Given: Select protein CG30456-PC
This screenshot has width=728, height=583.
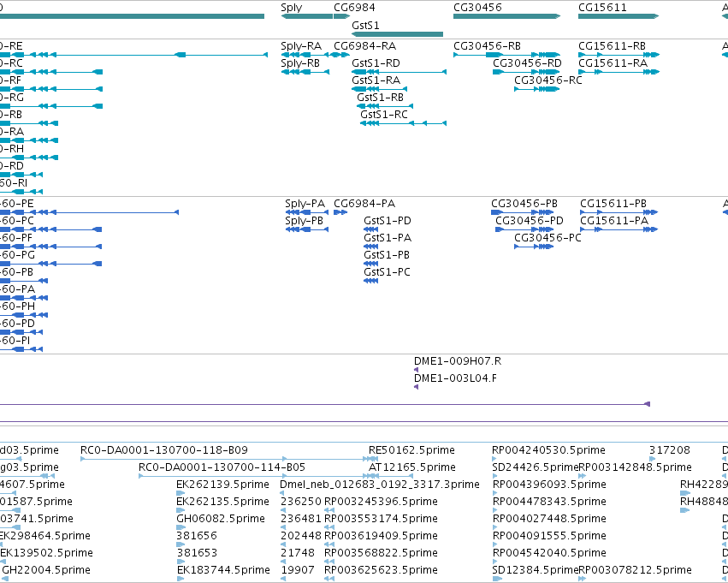Looking at the screenshot, I should point(547,238).
